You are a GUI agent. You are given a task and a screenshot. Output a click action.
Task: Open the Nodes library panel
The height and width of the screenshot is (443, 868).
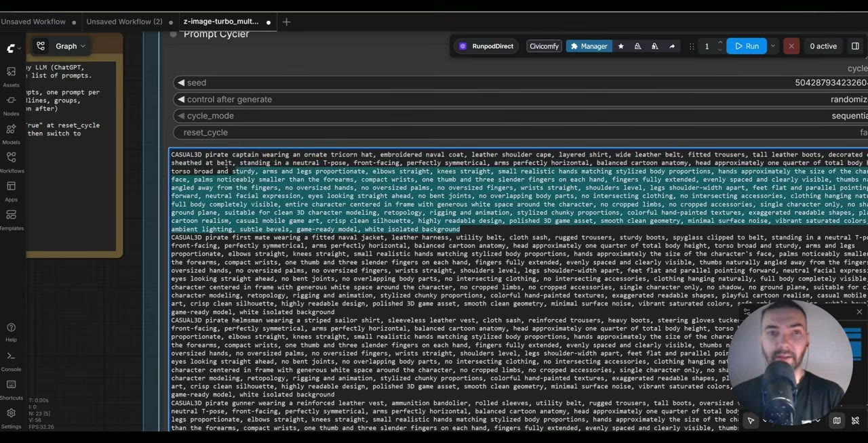[x=11, y=104]
